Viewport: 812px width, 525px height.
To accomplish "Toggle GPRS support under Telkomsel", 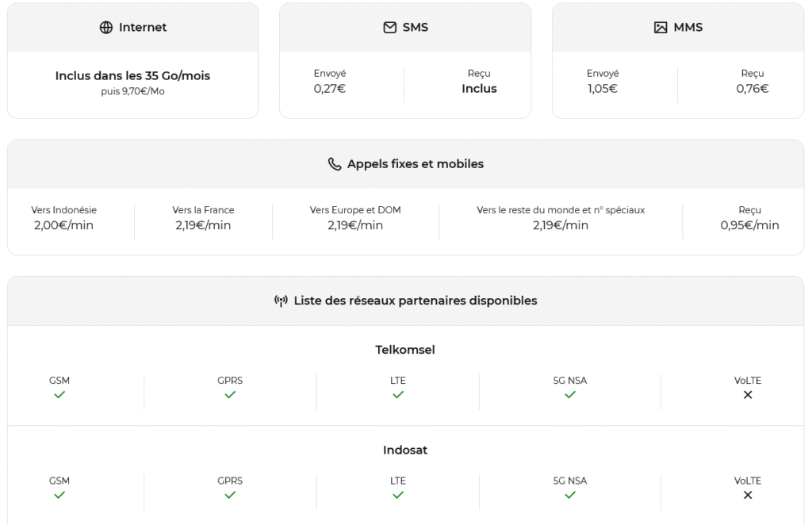I will [230, 394].
